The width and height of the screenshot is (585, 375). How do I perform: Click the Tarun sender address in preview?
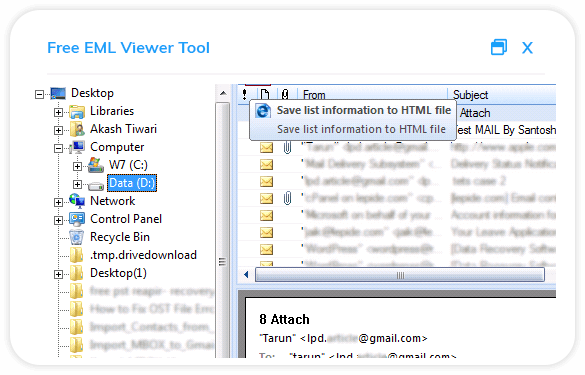(x=343, y=338)
